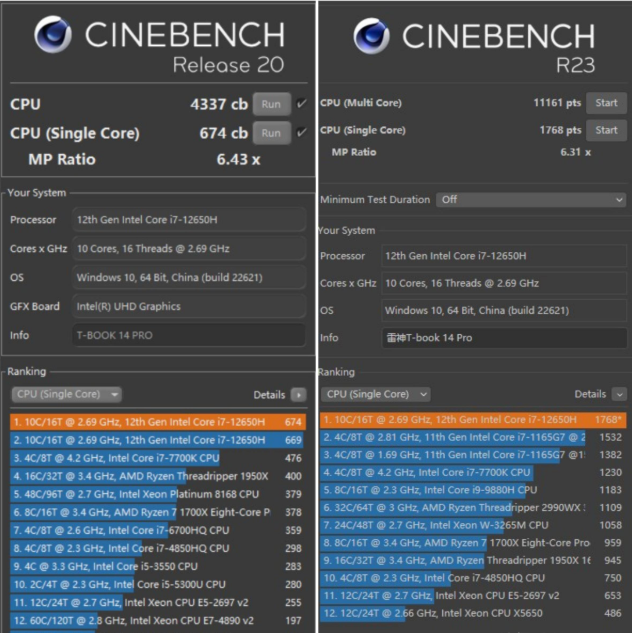Viewport: 632px width, 633px height.
Task: Expand R20 ranking Details arrow
Action: point(299,395)
